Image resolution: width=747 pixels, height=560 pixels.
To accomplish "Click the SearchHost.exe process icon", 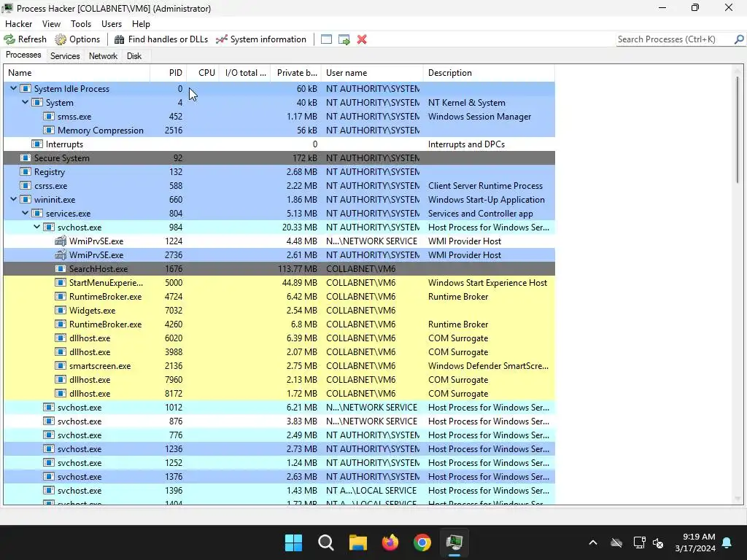I will [61, 268].
